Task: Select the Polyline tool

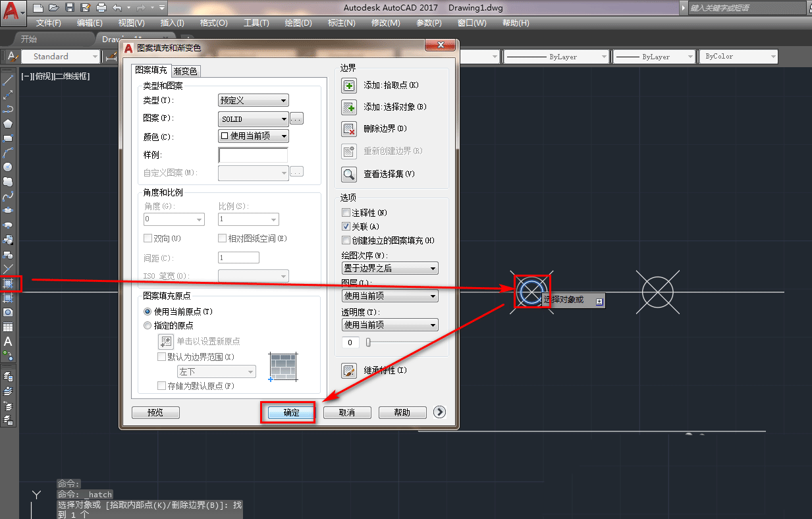Action: pos(8,109)
